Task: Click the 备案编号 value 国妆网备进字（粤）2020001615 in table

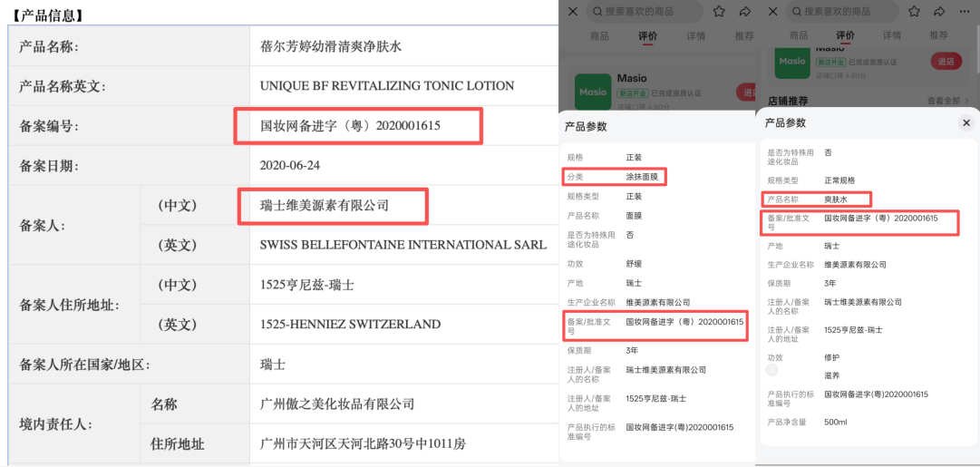Action: pos(350,126)
